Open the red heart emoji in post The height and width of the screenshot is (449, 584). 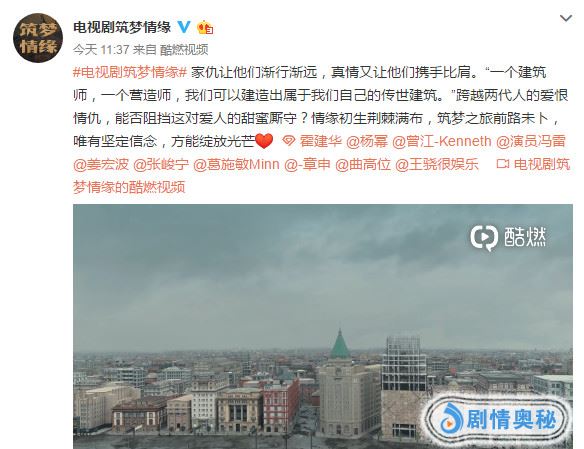264,141
